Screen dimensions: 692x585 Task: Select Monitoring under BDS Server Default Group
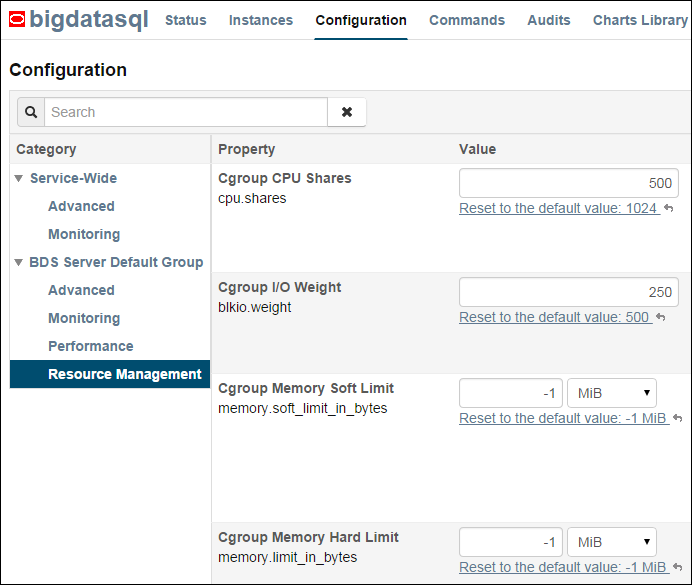84,318
